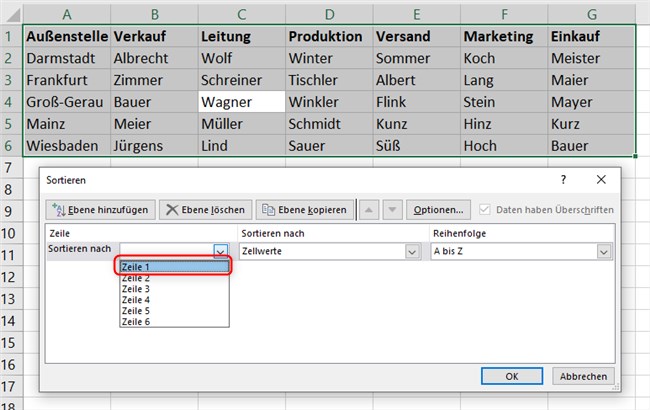Click cell containing Sauer
This screenshot has width=650, height=410.
coord(329,146)
